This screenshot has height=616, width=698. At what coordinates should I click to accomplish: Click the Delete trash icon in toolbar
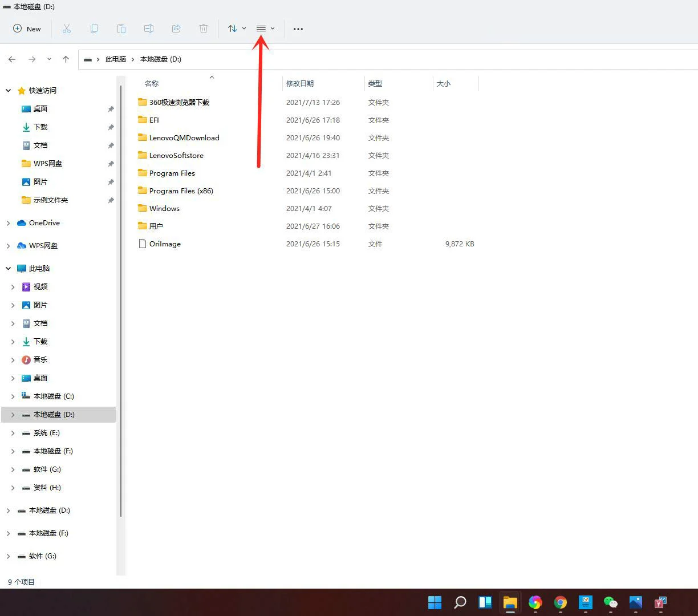point(204,29)
